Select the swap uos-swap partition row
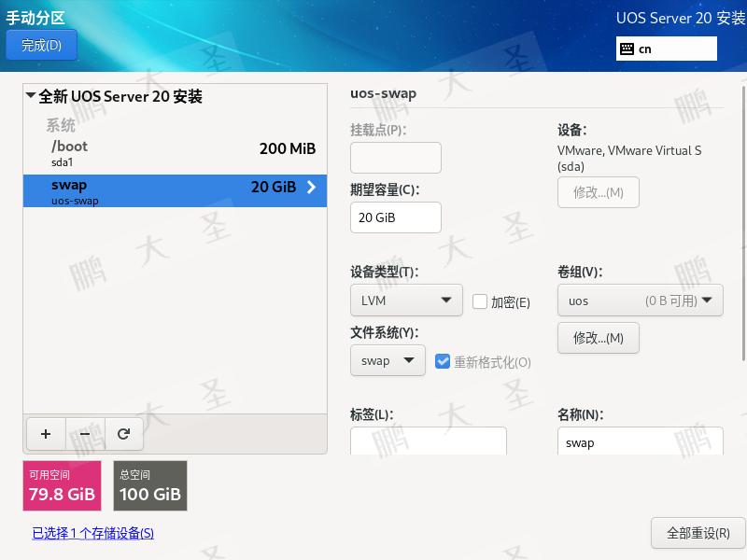Screen dimensions: 747x560 click(x=175, y=191)
